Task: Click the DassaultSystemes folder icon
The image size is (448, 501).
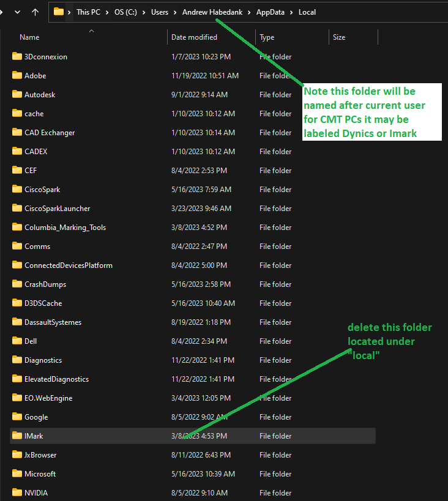Action: coord(17,322)
